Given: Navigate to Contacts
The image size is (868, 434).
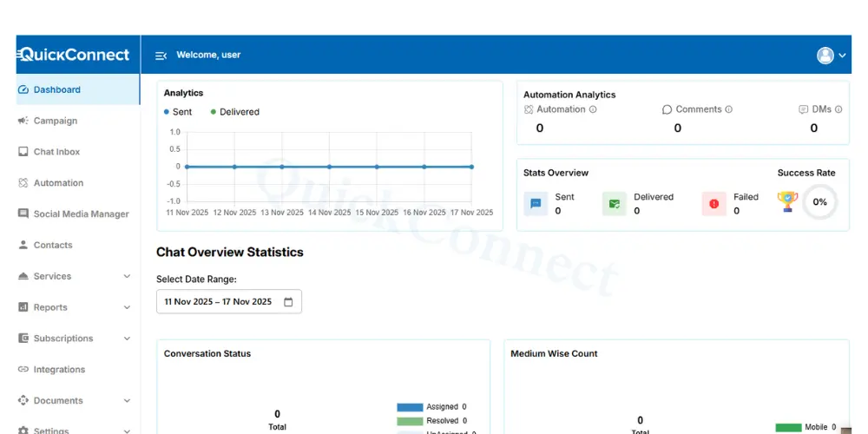Looking at the screenshot, I should click(78, 245).
